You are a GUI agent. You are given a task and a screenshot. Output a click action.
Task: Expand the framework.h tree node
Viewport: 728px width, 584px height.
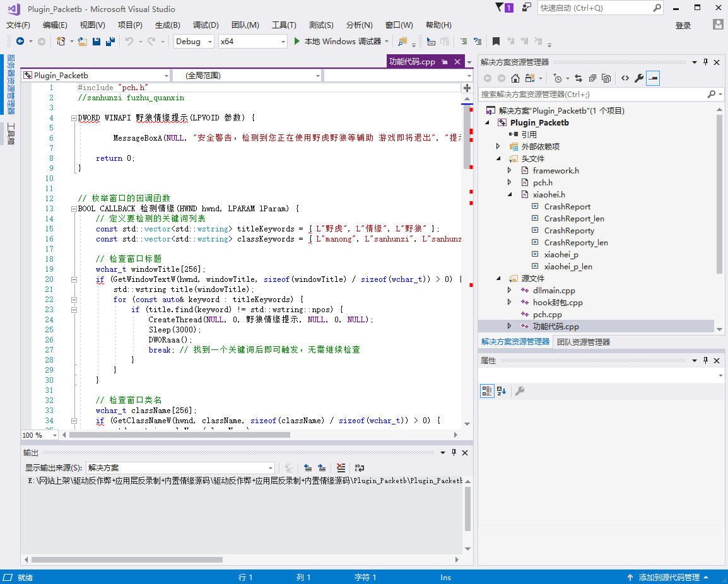(510, 171)
